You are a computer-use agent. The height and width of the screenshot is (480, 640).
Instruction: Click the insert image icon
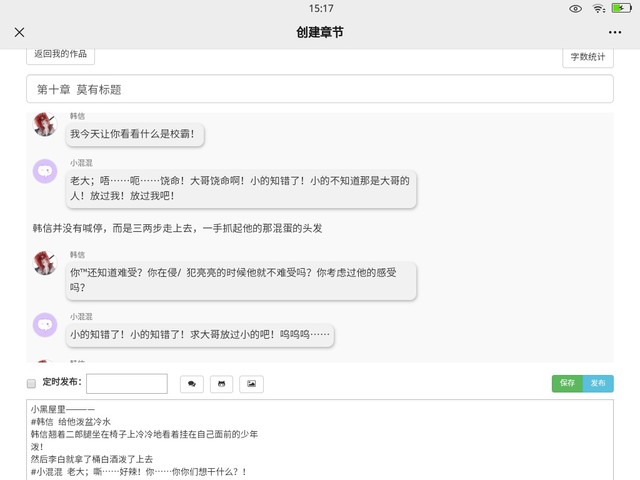[x=251, y=383]
